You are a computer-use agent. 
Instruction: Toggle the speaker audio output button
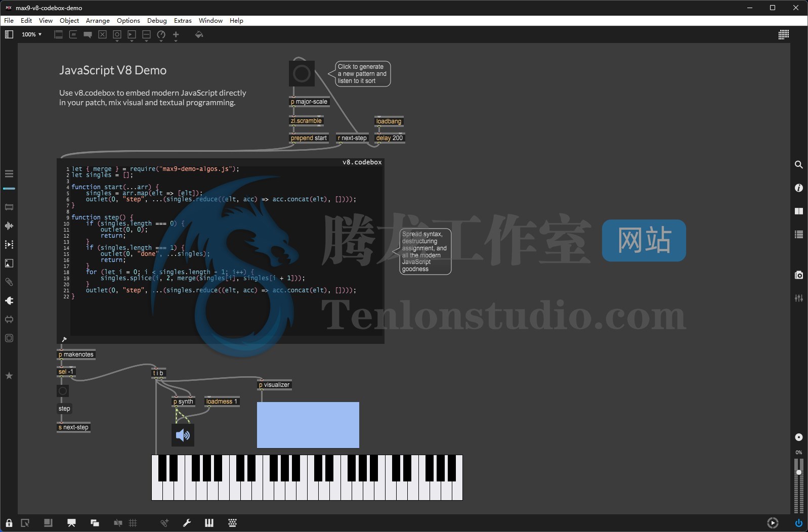tap(183, 435)
